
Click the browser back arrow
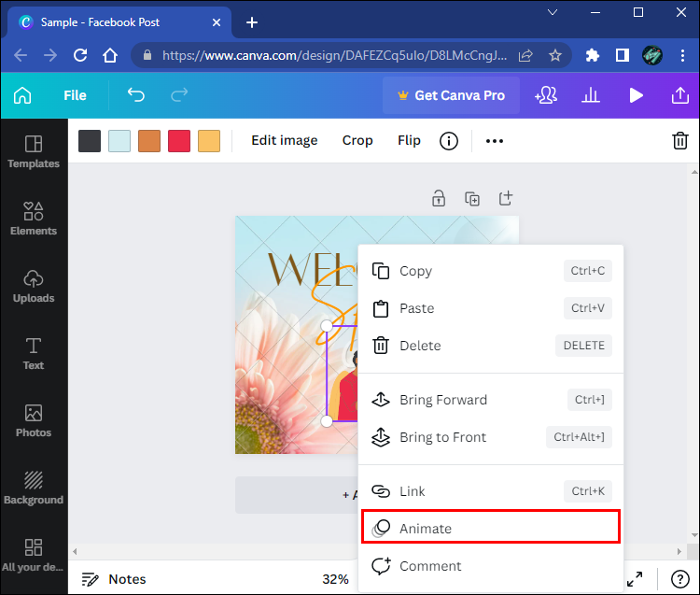(x=21, y=55)
